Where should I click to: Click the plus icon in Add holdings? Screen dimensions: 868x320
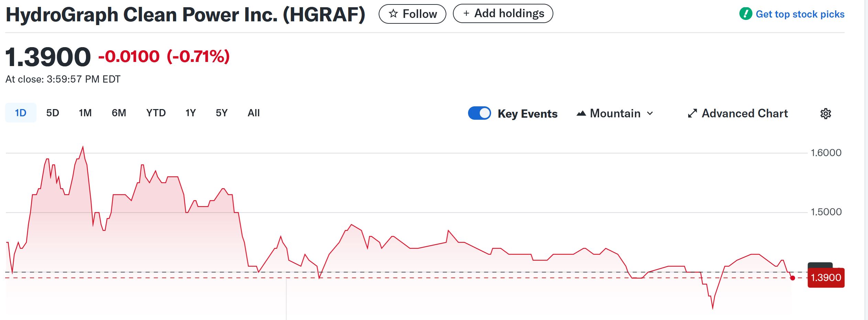[466, 13]
